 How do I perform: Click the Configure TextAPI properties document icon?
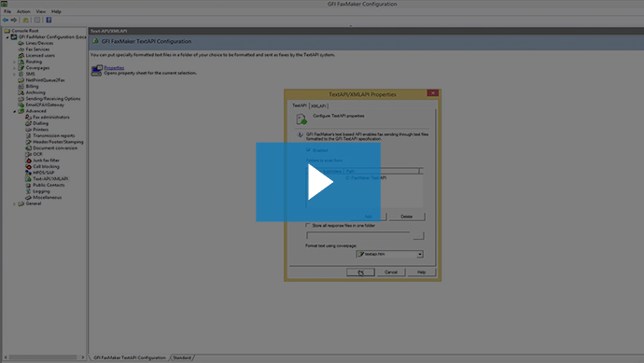tap(301, 119)
